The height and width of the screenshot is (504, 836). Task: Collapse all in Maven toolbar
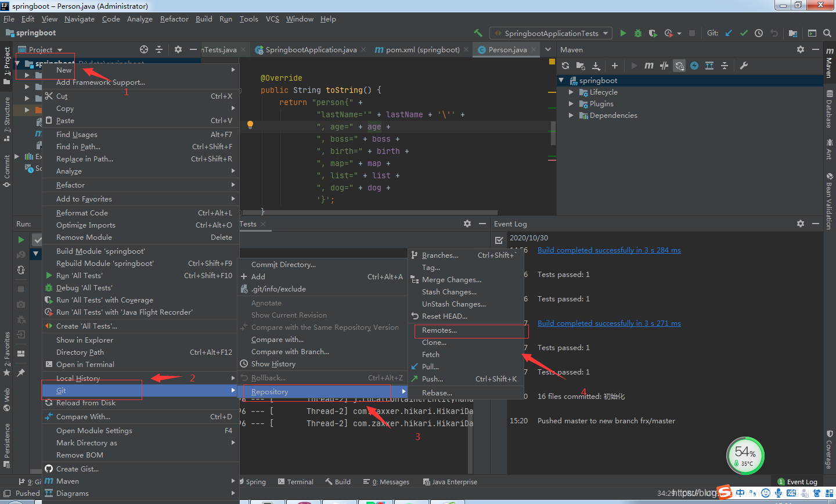tap(725, 66)
